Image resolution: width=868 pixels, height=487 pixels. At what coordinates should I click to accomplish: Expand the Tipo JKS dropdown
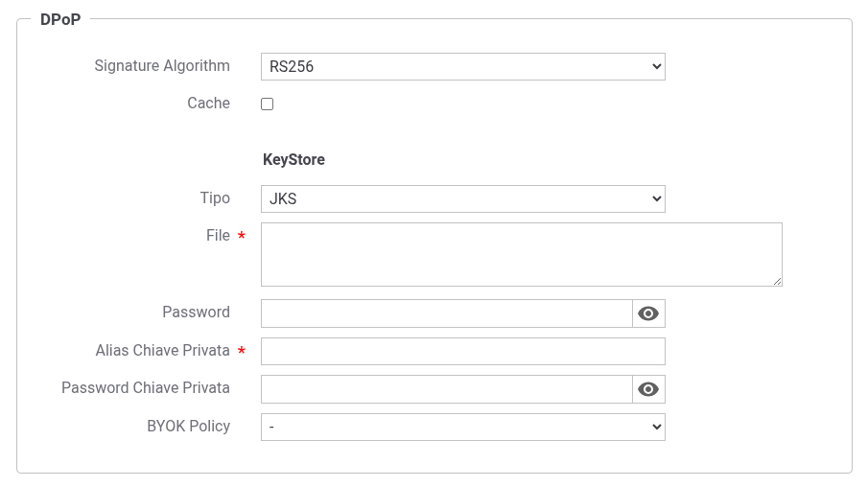[462, 199]
